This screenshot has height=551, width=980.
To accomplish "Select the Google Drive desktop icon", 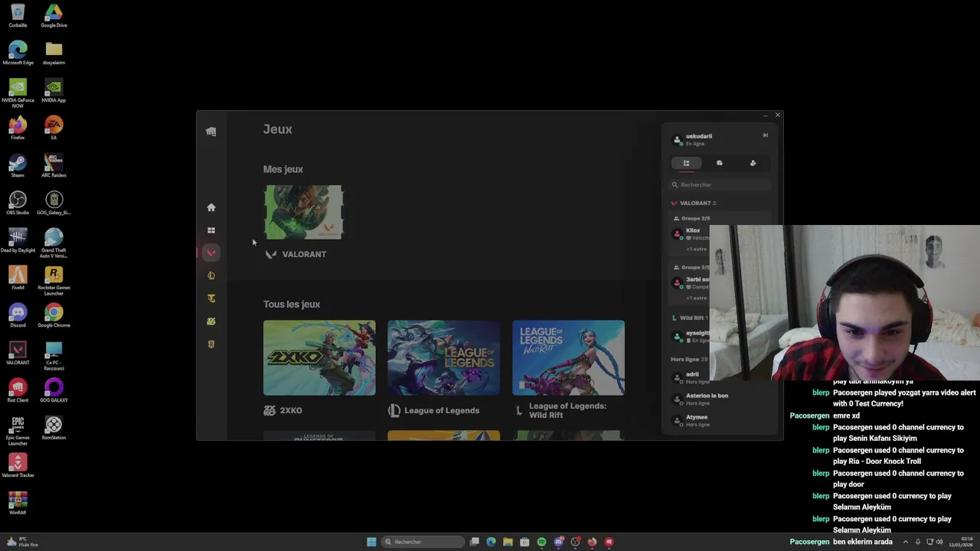I will [x=54, y=16].
